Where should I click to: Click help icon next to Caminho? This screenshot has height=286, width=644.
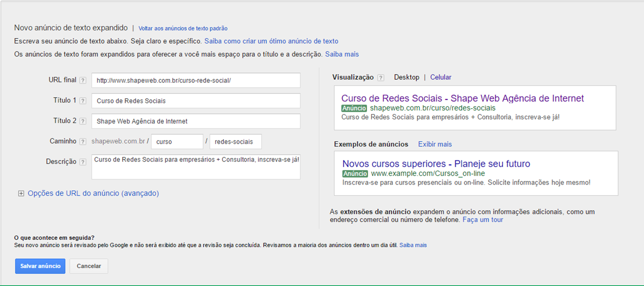[83, 142]
